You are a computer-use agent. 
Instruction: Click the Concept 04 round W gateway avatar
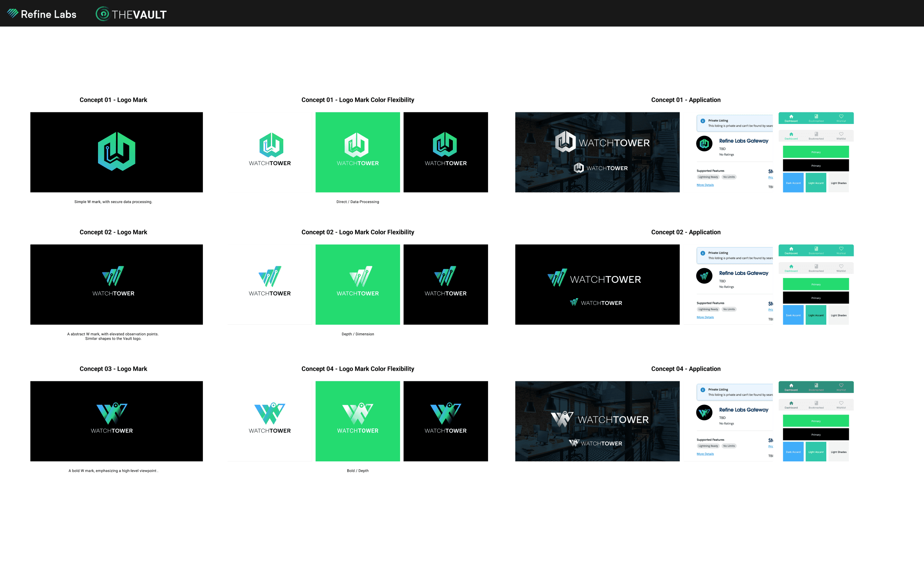(704, 412)
